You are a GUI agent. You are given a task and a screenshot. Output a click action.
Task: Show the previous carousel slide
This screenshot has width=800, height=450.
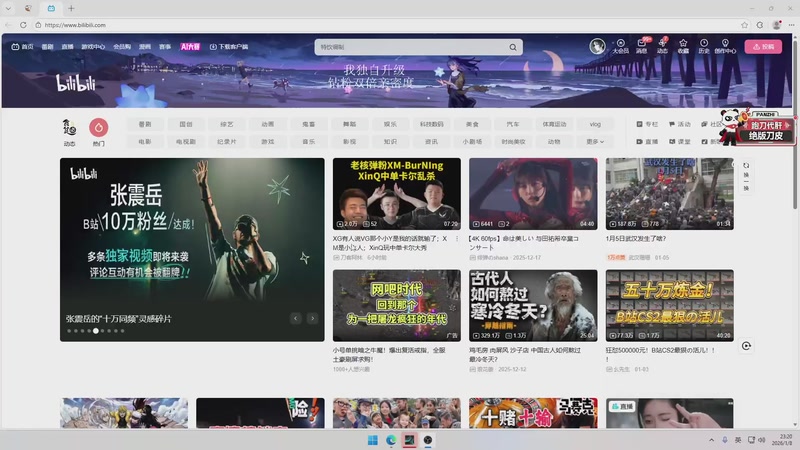(x=295, y=318)
